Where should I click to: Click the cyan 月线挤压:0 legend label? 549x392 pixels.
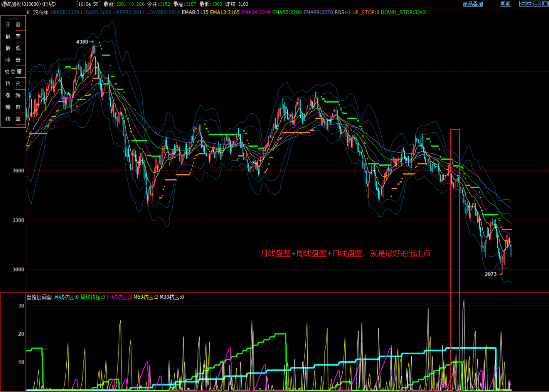66,297
